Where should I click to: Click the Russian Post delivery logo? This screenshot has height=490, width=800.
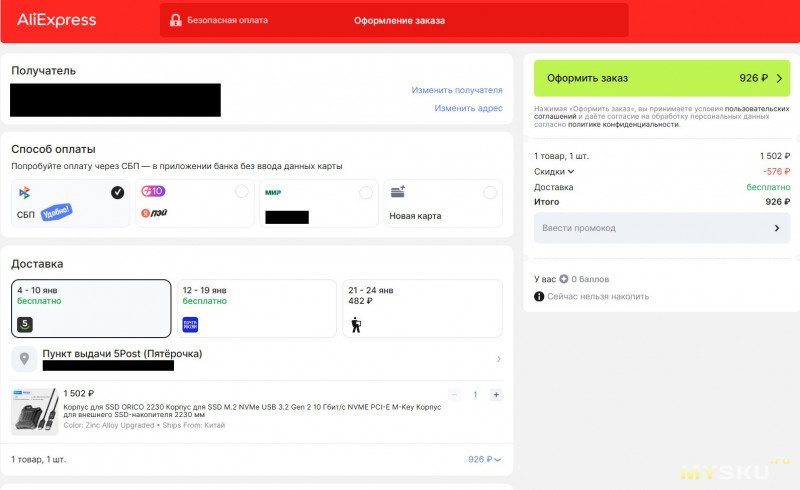click(190, 324)
